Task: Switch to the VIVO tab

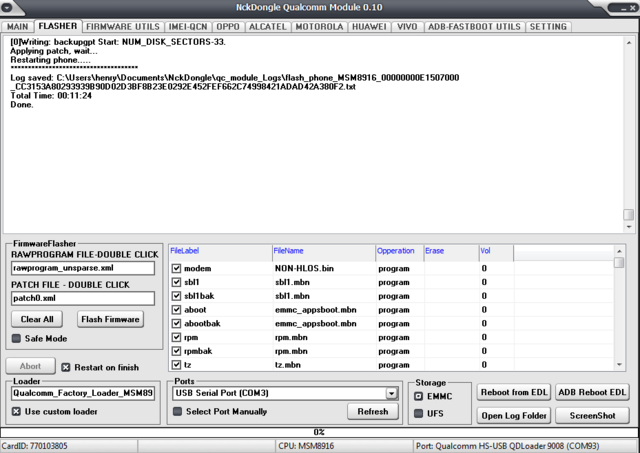Action: point(407,27)
